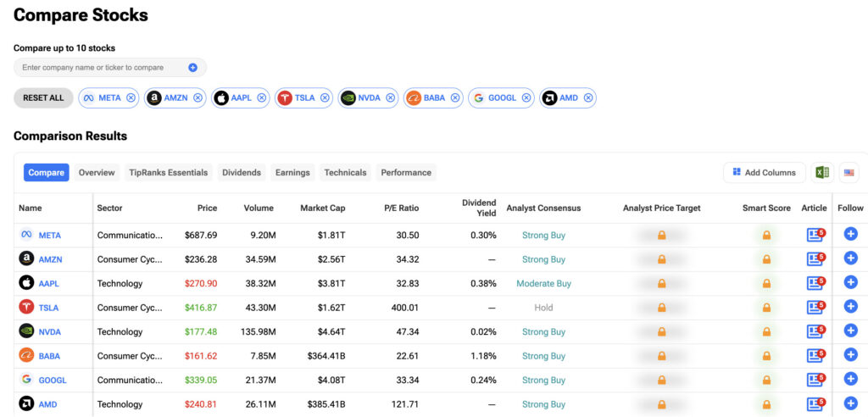Screen dimensions: 868x417
Task: Open the NVDA ticker link in table
Action: click(x=50, y=331)
